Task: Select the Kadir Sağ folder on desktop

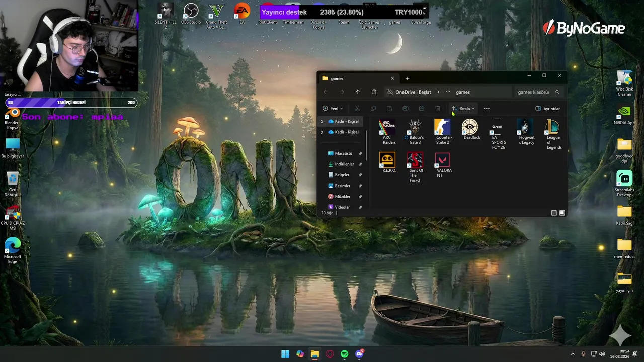Action: pyautogui.click(x=624, y=215)
